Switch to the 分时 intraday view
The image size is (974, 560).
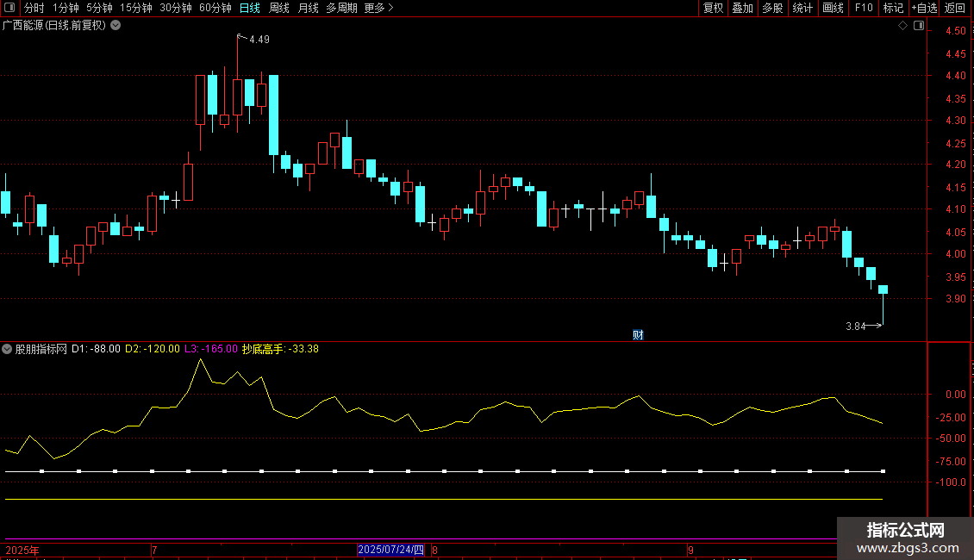coord(34,8)
